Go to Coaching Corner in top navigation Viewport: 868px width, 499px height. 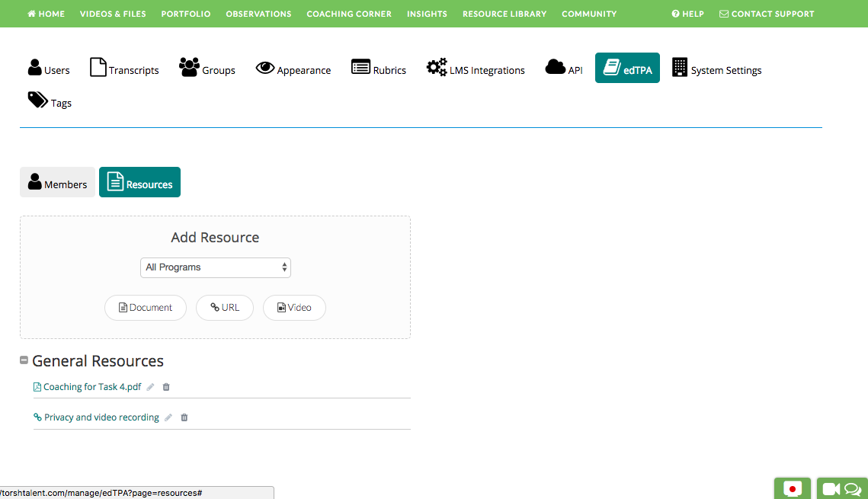coord(349,14)
